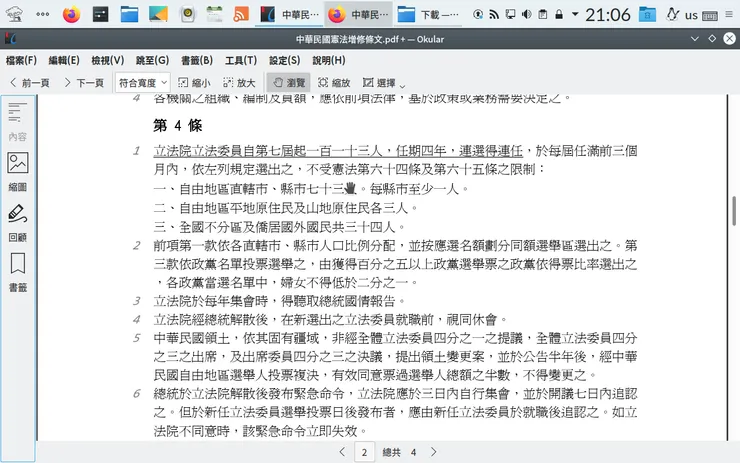Open the calendar launcher in panel
740x463 pixels.
[x=214, y=14]
